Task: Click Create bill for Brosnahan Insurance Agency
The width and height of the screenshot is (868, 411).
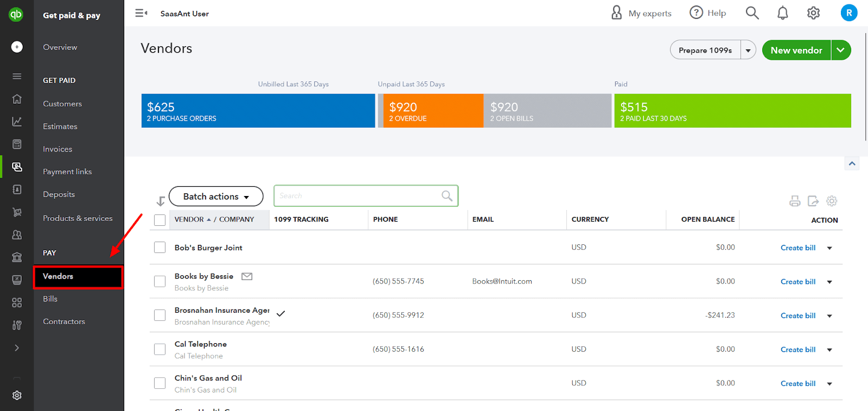Action: [798, 315]
